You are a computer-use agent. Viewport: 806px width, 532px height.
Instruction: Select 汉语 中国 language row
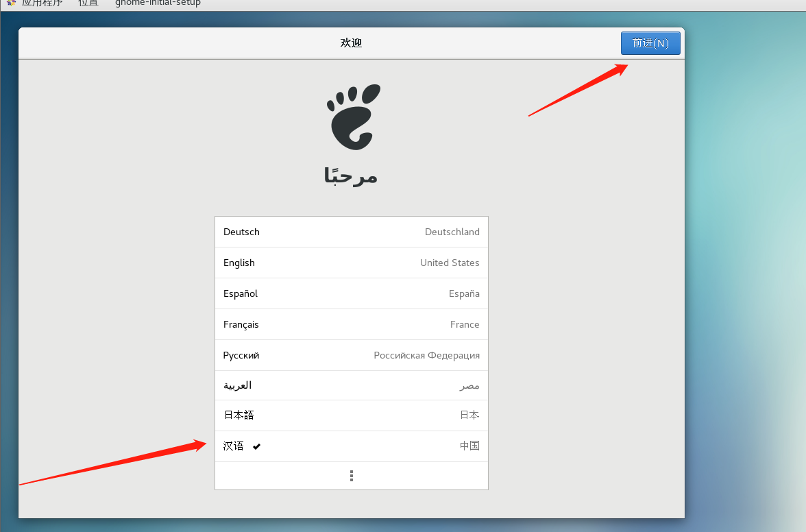tap(351, 446)
